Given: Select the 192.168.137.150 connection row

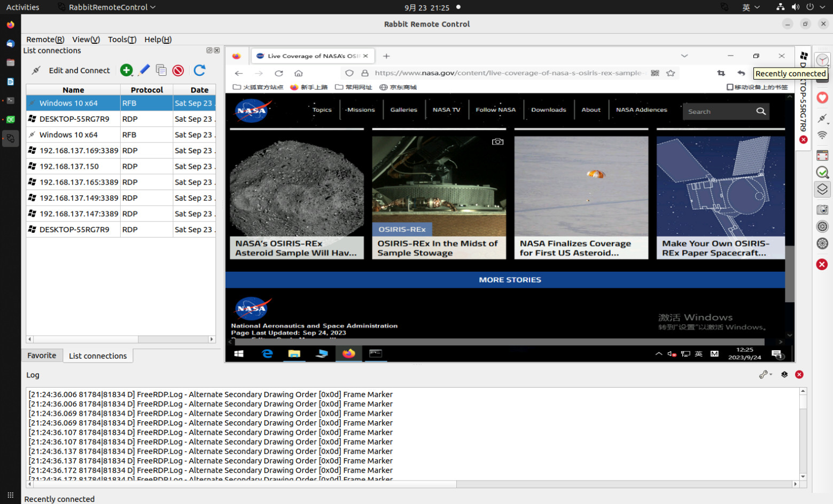Looking at the screenshot, I should 121,167.
